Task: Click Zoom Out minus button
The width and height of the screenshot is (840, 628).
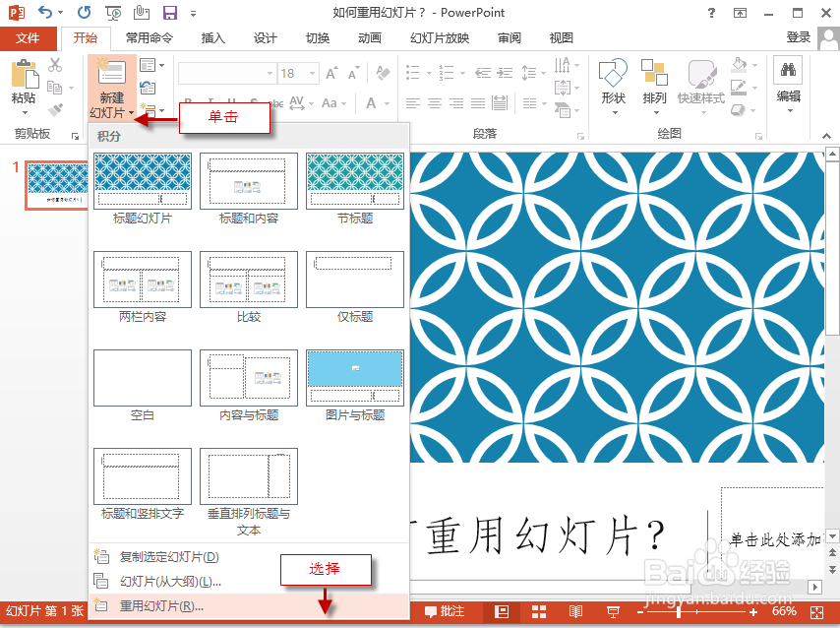Action: coord(639,612)
